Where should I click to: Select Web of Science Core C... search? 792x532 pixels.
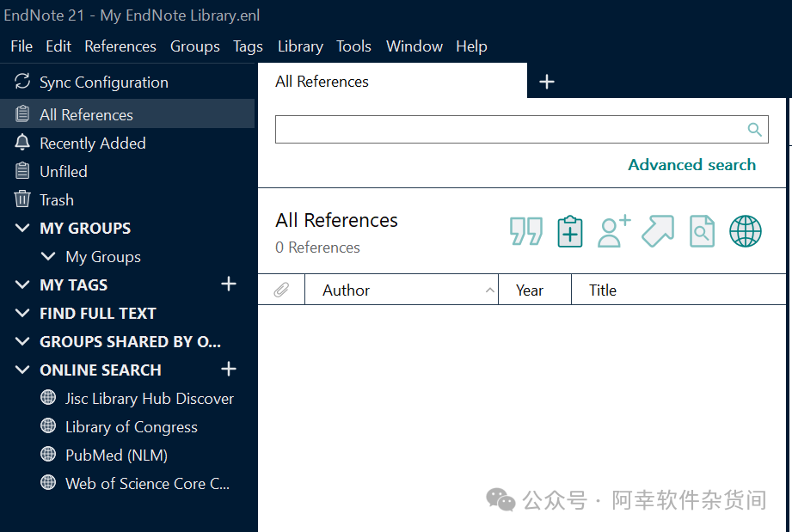(148, 483)
